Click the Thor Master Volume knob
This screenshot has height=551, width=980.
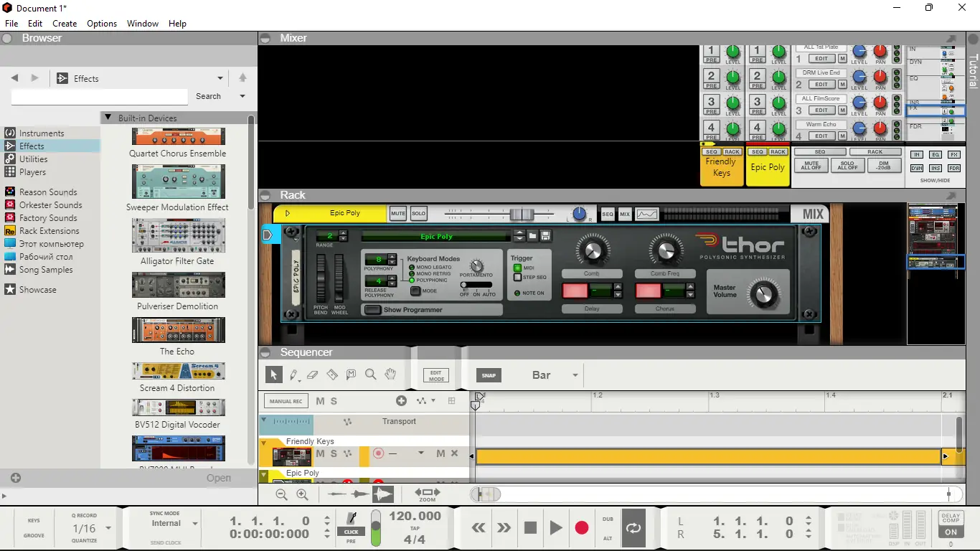click(763, 294)
